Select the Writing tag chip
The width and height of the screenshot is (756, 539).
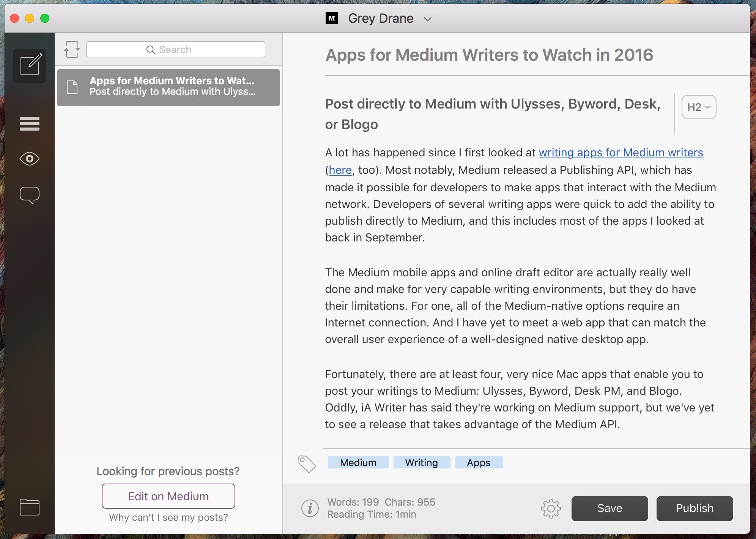(x=421, y=462)
